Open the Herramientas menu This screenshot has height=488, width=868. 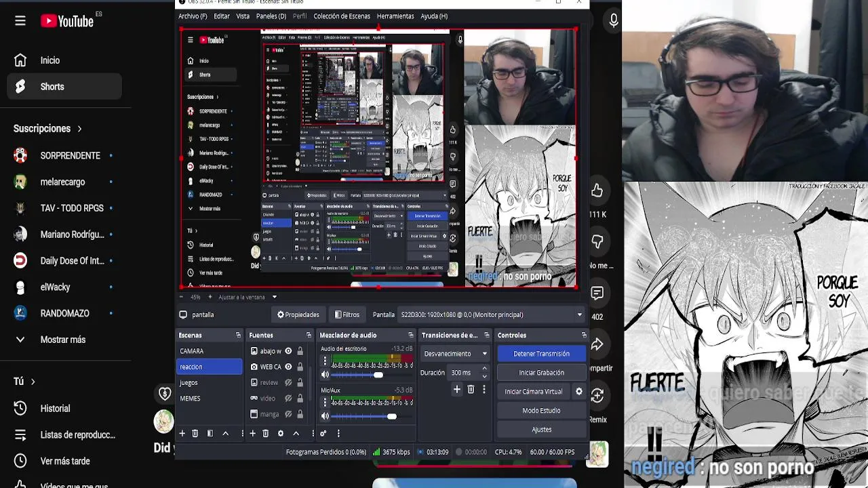click(395, 16)
